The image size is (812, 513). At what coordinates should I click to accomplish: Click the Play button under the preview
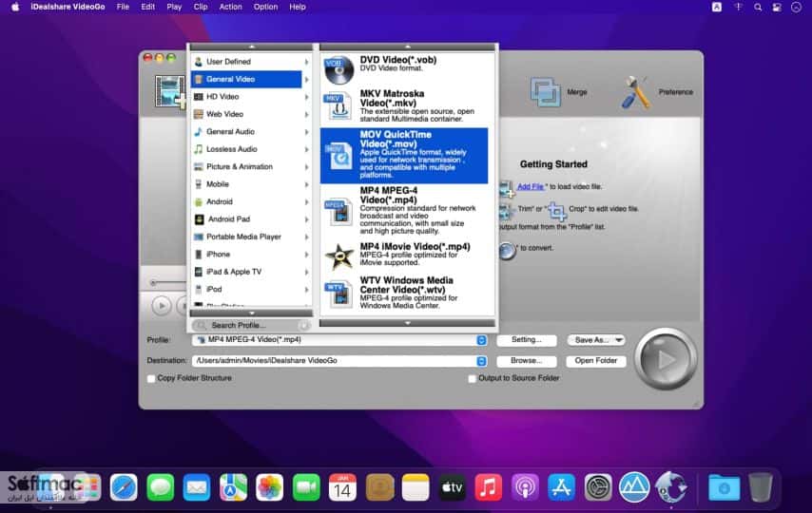[162, 306]
